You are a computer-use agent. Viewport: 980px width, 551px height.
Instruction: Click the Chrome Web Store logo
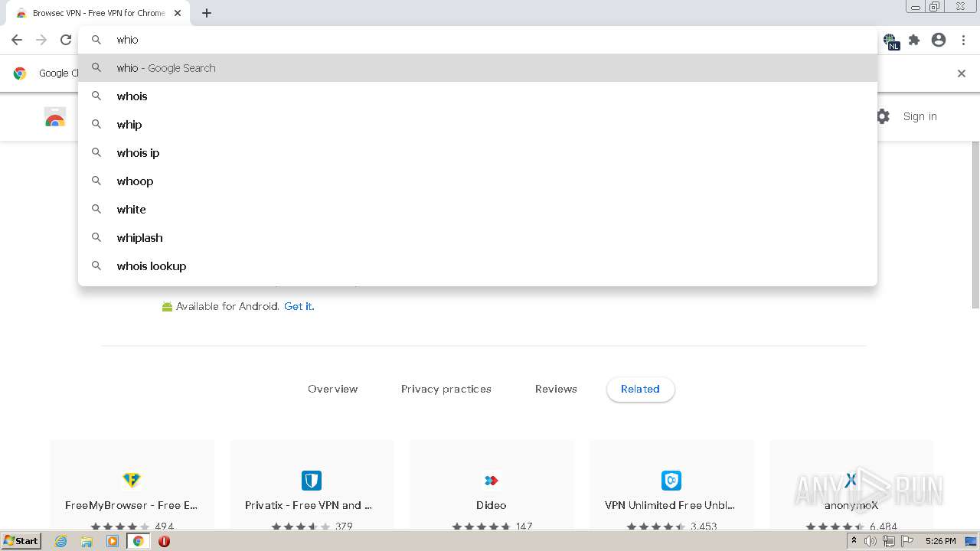click(x=55, y=117)
